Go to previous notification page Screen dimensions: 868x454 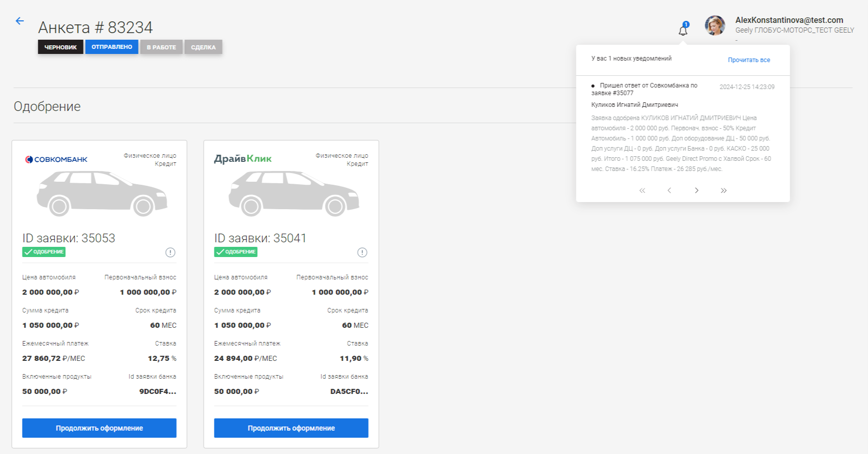(669, 190)
